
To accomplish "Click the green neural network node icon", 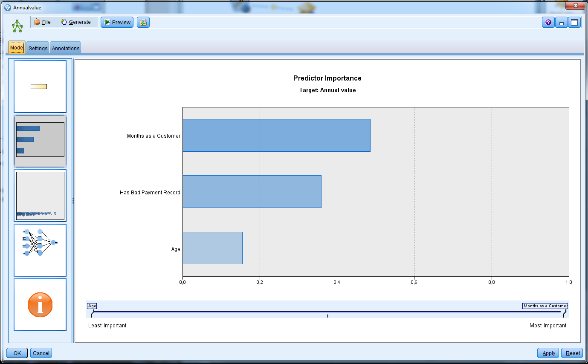I will pos(17,26).
